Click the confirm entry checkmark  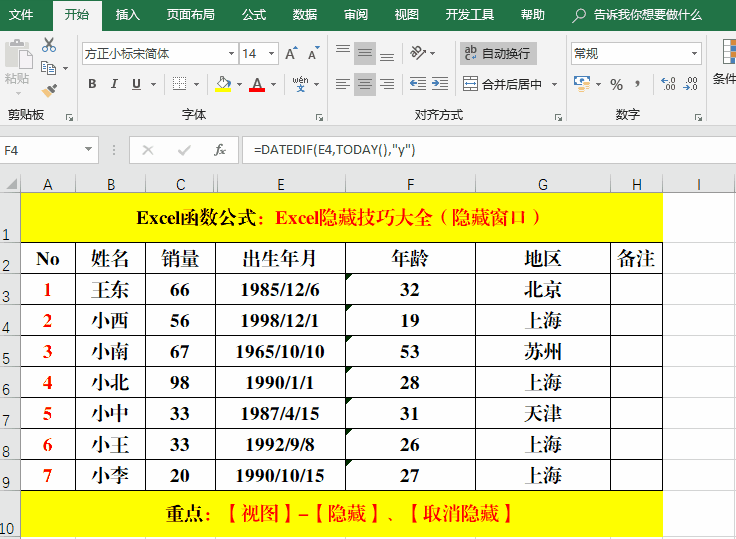(184, 150)
